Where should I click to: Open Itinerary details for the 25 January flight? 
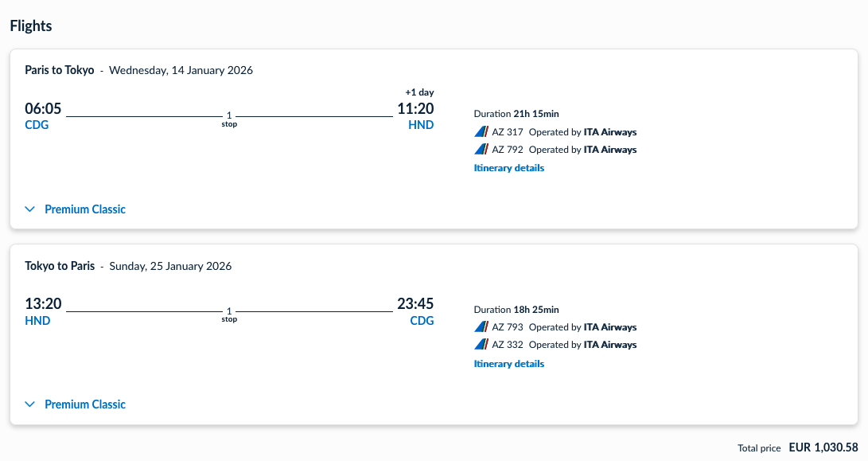[x=509, y=364]
